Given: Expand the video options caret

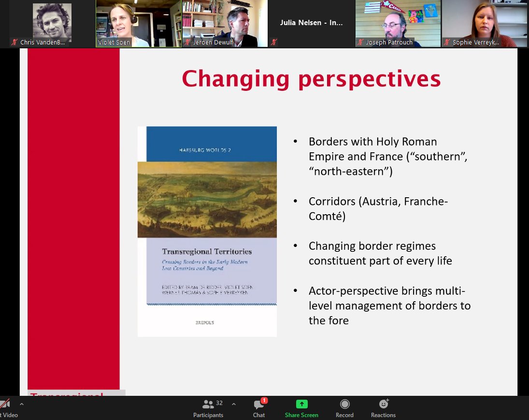Looking at the screenshot, I should [x=22, y=404].
